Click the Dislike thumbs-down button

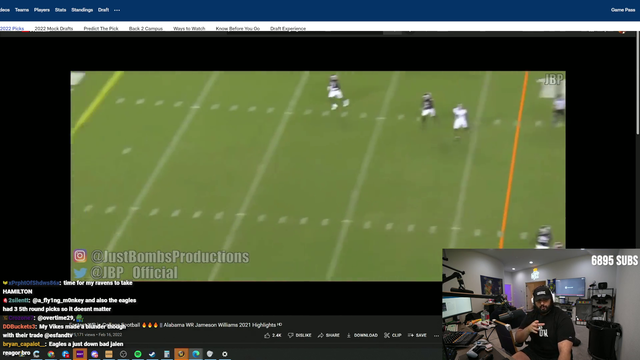point(300,336)
